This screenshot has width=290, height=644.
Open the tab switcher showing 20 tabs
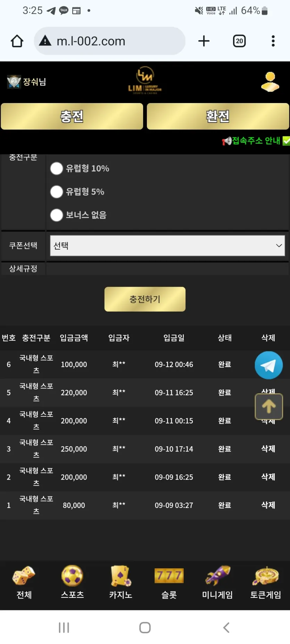pyautogui.click(x=239, y=41)
